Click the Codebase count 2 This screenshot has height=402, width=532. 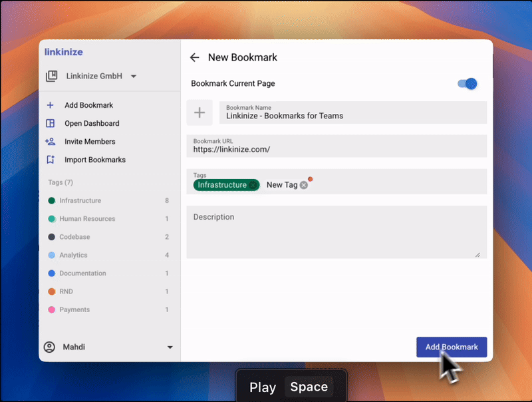pos(167,237)
